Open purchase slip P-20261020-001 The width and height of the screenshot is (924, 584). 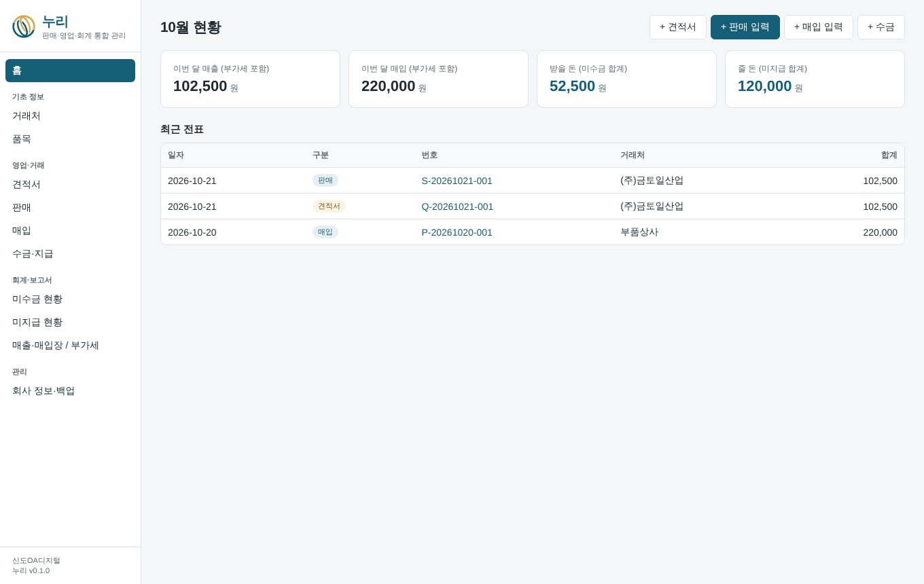pyautogui.click(x=457, y=232)
